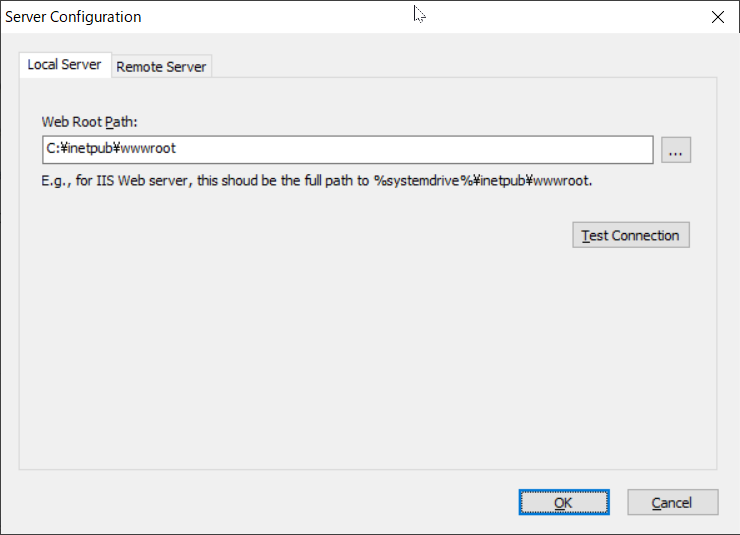
Task: Open Remote Server settings tab
Action: 161,67
